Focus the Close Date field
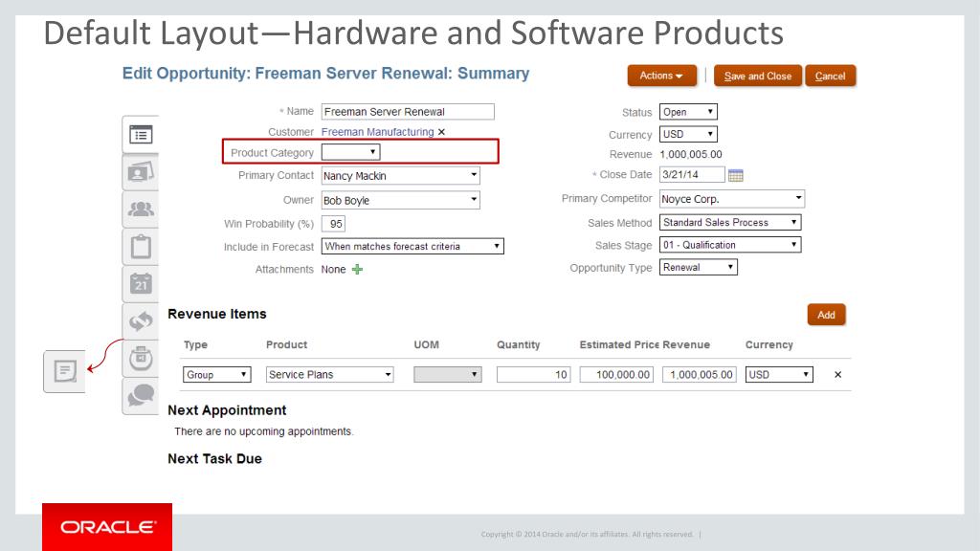The image size is (980, 551). point(692,175)
